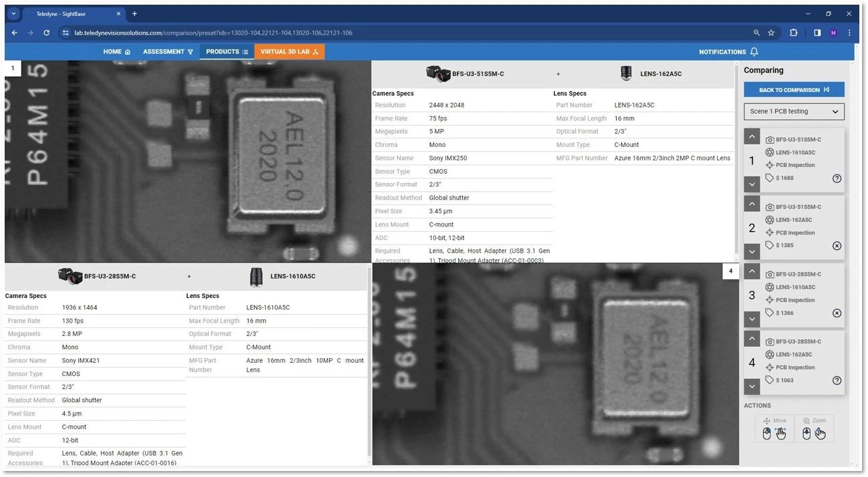Open the Assessment menu
The image size is (868, 477).
click(x=168, y=51)
